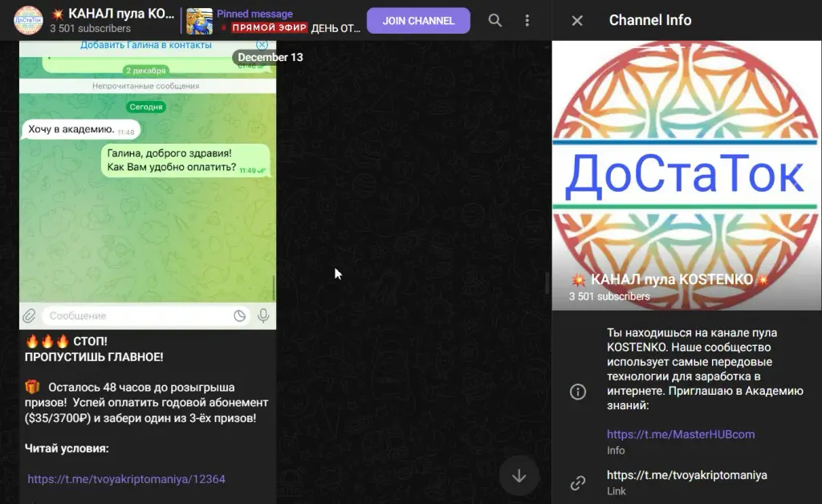Screen dimensions: 822x504
Task: Click the Хочу в академию message bubble
Action: (x=81, y=129)
